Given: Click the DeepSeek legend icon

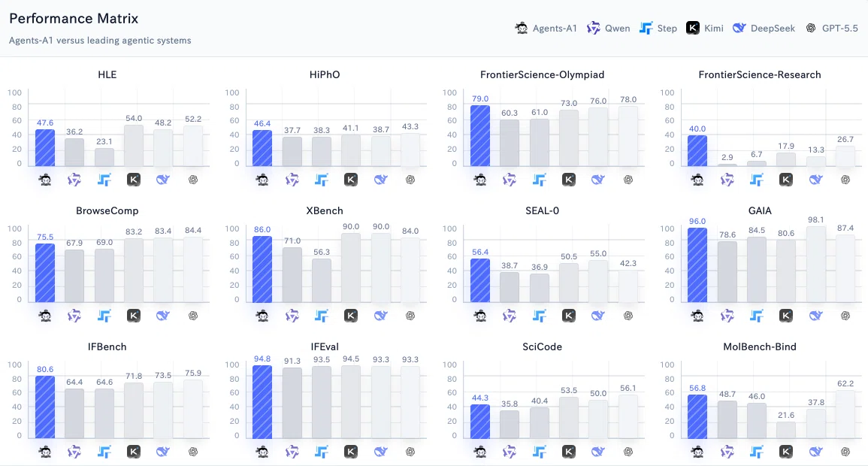Looking at the screenshot, I should pos(739,29).
